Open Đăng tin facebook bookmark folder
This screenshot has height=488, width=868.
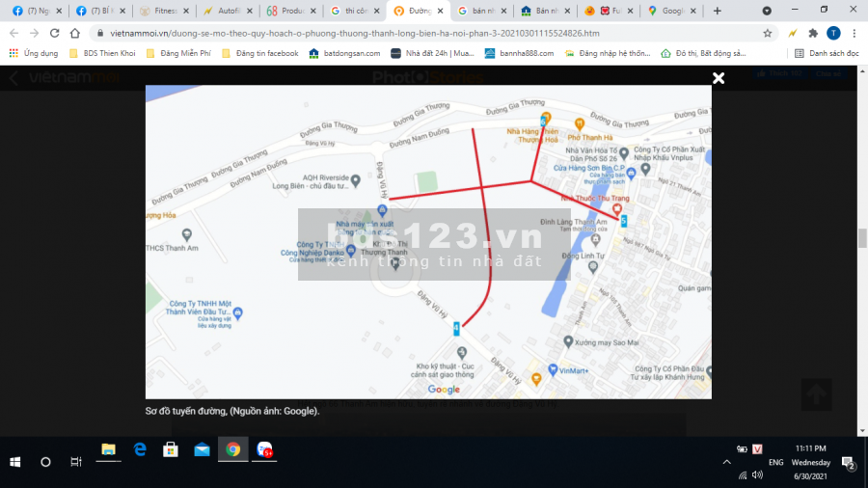pos(259,53)
